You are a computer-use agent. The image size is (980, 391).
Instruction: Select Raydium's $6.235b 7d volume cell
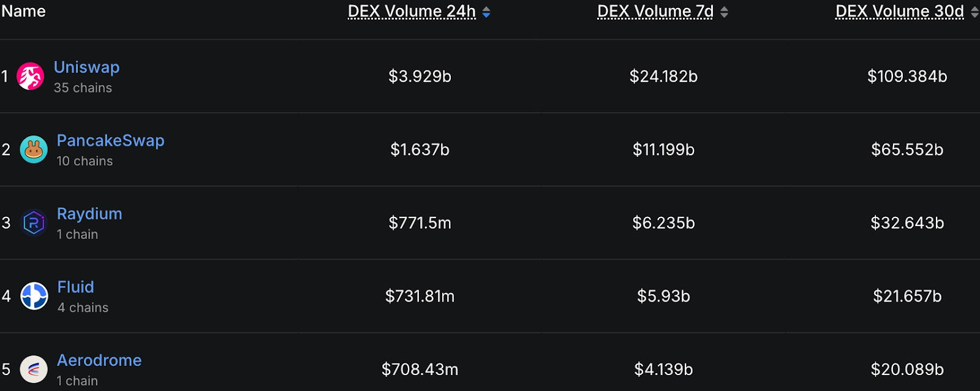[x=663, y=223]
